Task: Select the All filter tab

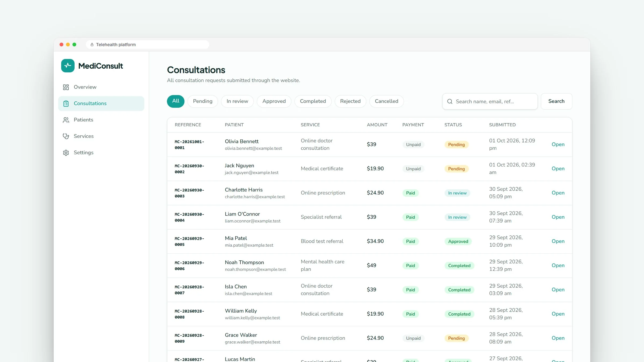Action: click(x=175, y=101)
